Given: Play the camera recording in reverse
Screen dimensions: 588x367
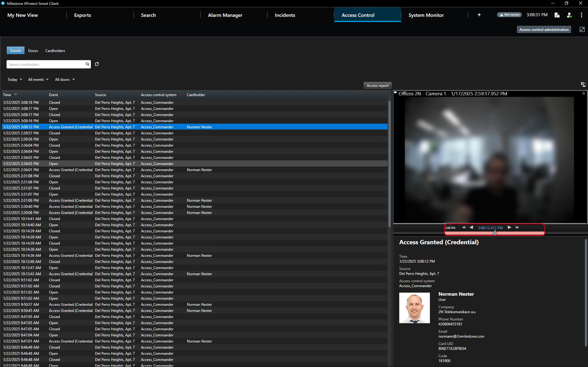Looking at the screenshot, I should [471, 227].
